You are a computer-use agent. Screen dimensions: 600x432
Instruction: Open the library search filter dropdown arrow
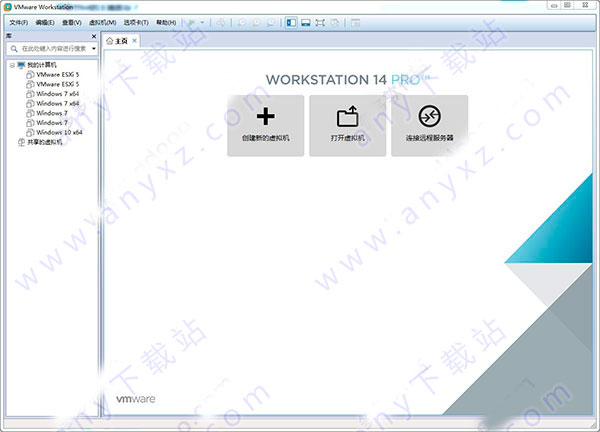(93, 49)
